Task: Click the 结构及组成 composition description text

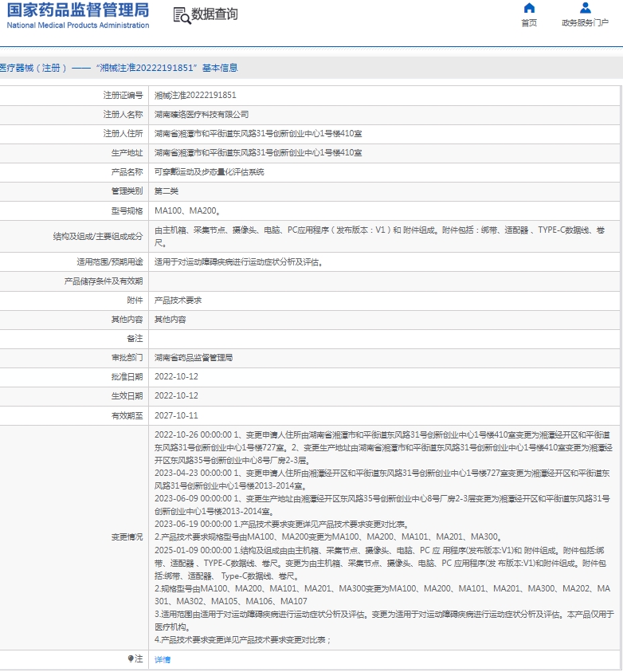Action: 379,236
